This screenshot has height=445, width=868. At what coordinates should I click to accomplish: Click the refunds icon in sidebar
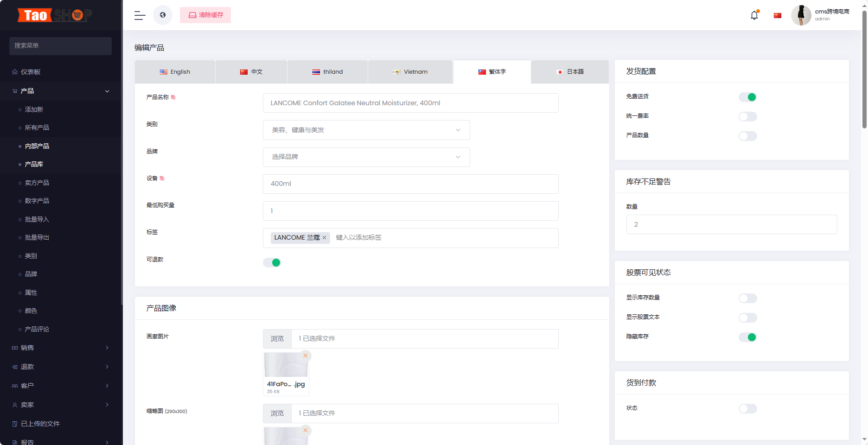15,367
